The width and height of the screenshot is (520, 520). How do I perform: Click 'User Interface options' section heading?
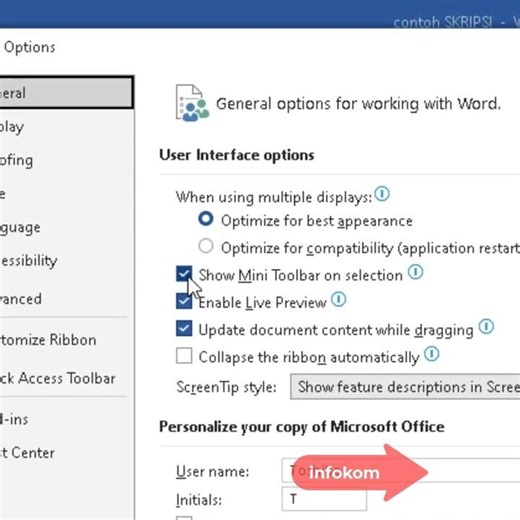tap(237, 155)
